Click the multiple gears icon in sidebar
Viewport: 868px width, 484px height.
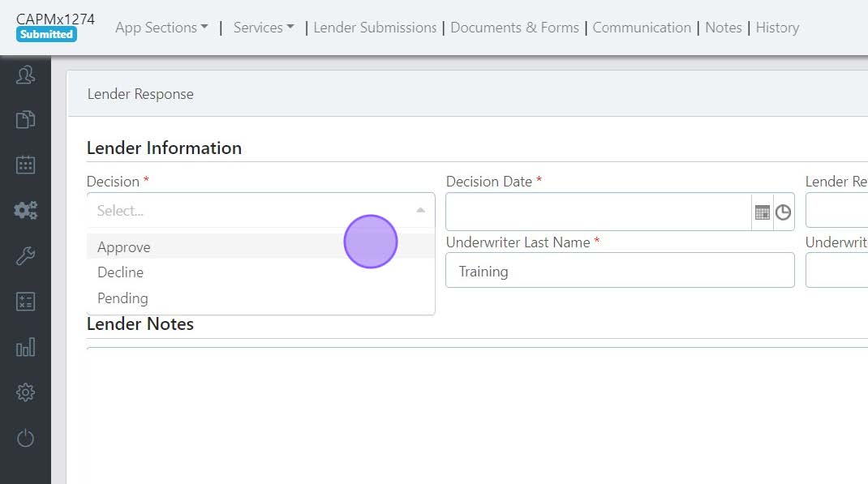click(25, 211)
